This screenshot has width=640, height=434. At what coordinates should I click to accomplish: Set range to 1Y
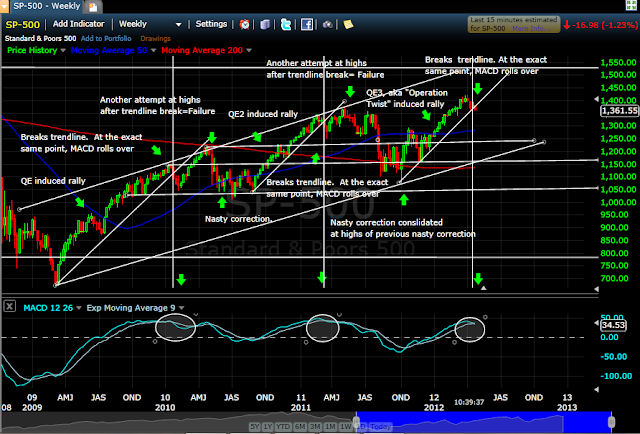267,426
